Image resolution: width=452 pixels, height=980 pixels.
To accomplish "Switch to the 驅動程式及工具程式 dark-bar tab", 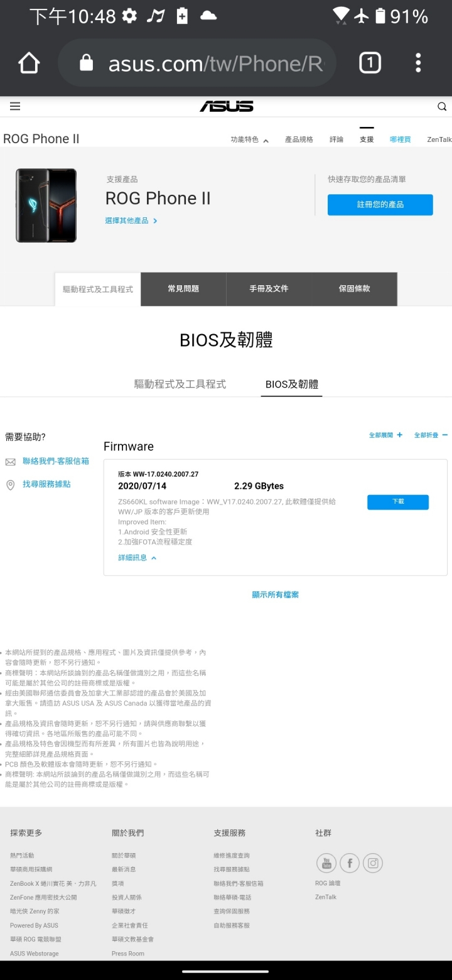I will pyautogui.click(x=98, y=290).
